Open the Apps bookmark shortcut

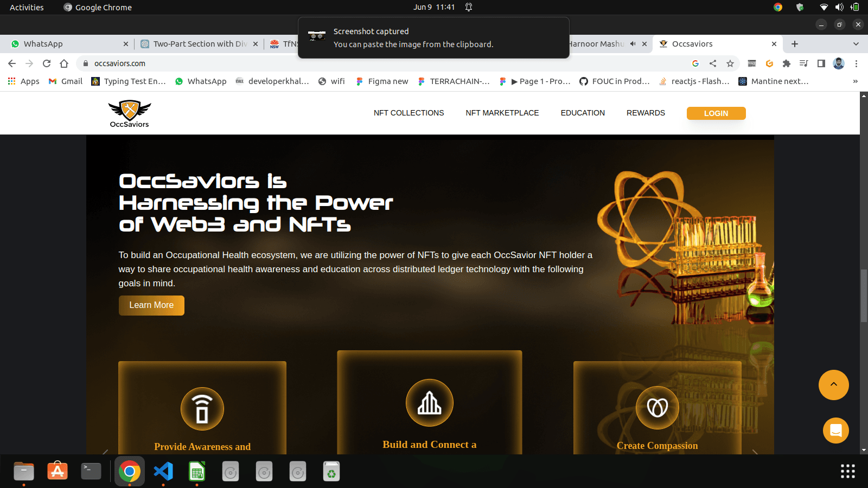pos(23,81)
